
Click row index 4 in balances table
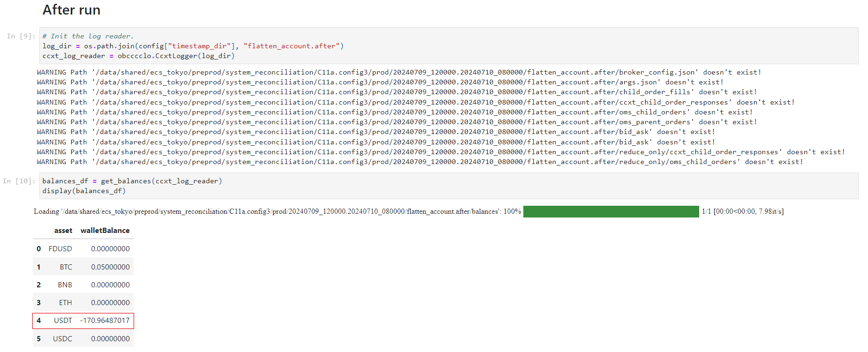(x=38, y=321)
